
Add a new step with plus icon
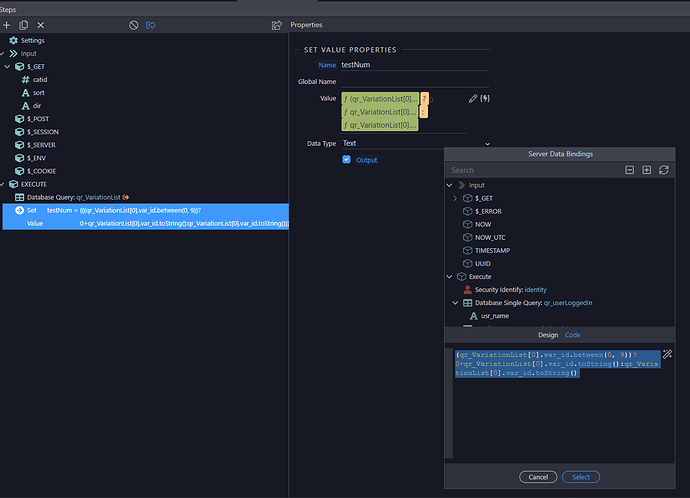coord(7,25)
